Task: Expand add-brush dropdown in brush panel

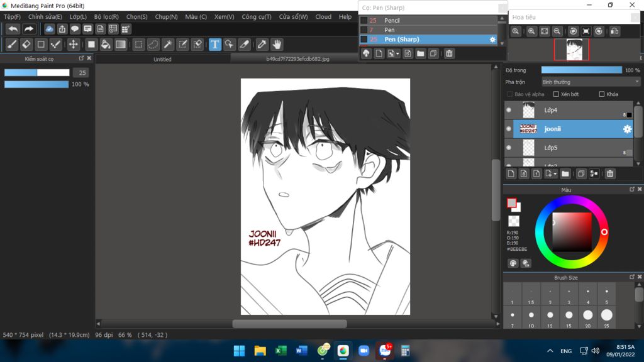Action: (397, 54)
